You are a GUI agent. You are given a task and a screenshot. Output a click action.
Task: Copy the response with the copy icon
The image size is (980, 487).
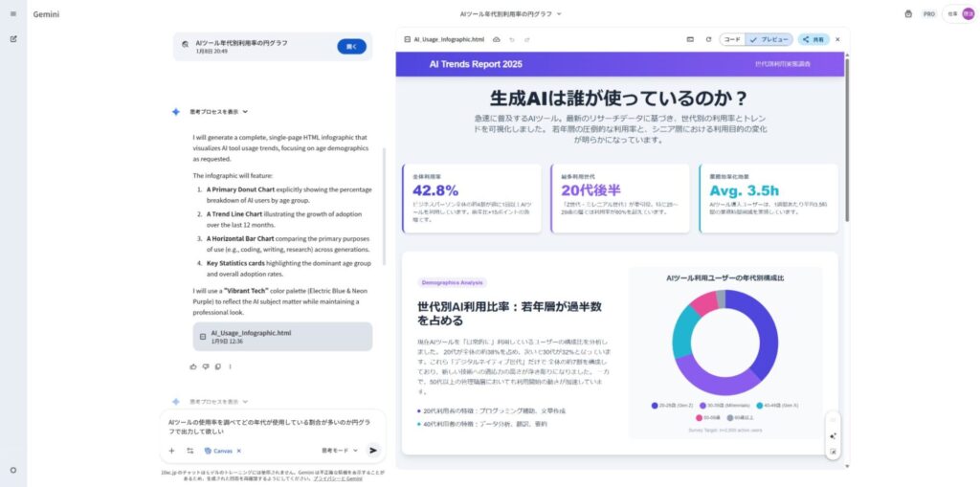[x=217, y=366]
